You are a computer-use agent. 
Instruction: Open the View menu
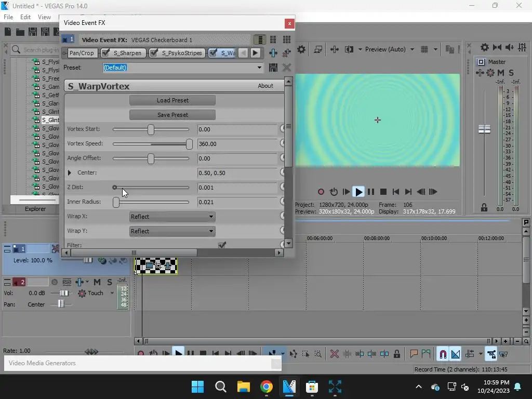44,17
